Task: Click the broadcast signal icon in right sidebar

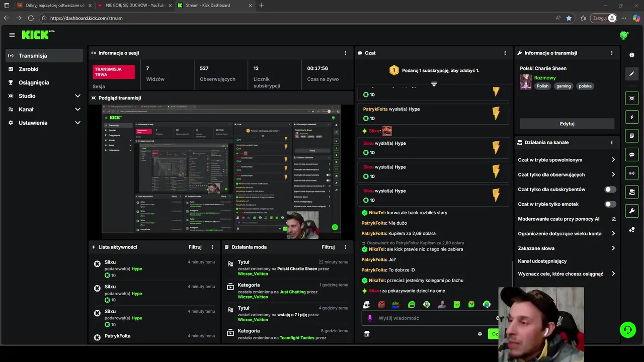Action: 632,173
